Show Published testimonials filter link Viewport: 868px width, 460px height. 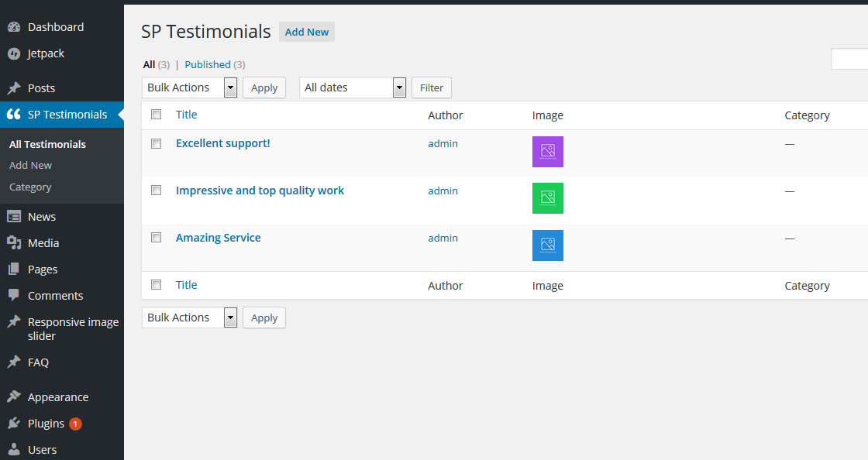[x=208, y=65]
